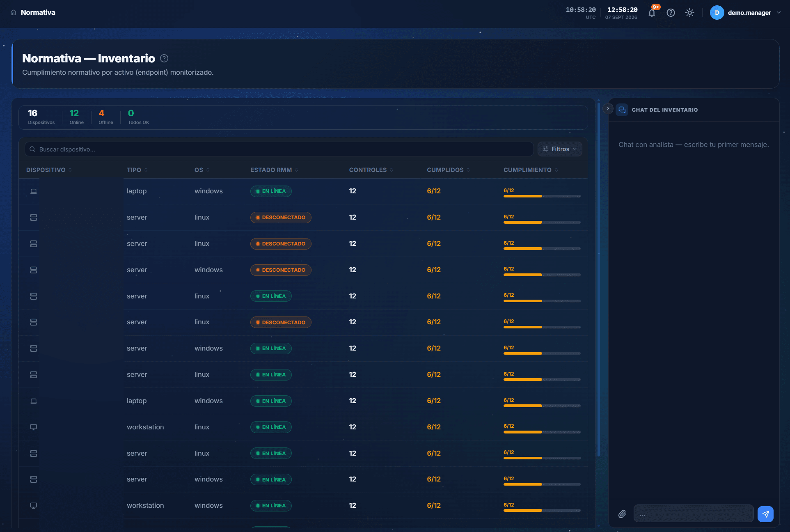Collapse the inventory chat panel arrow
Image resolution: width=790 pixels, height=532 pixels.
coord(608,109)
